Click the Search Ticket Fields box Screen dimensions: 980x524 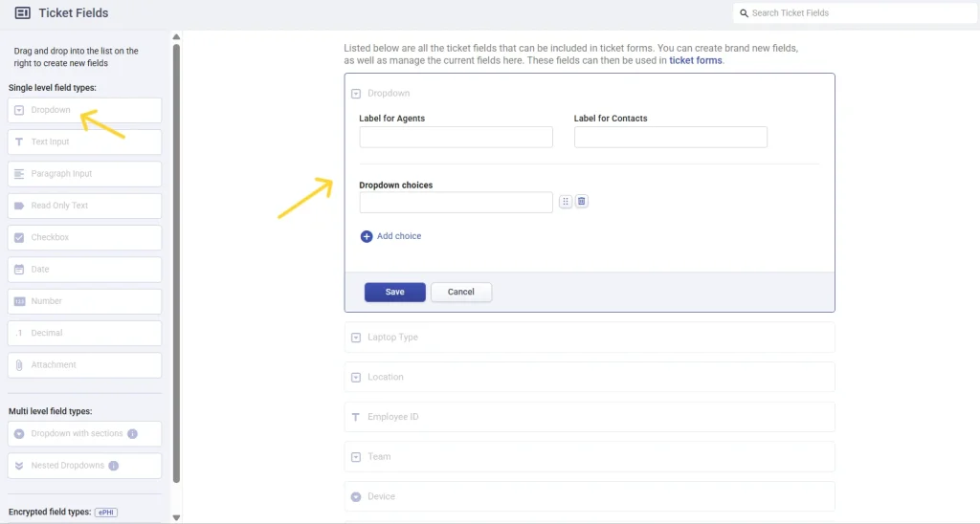pos(855,13)
